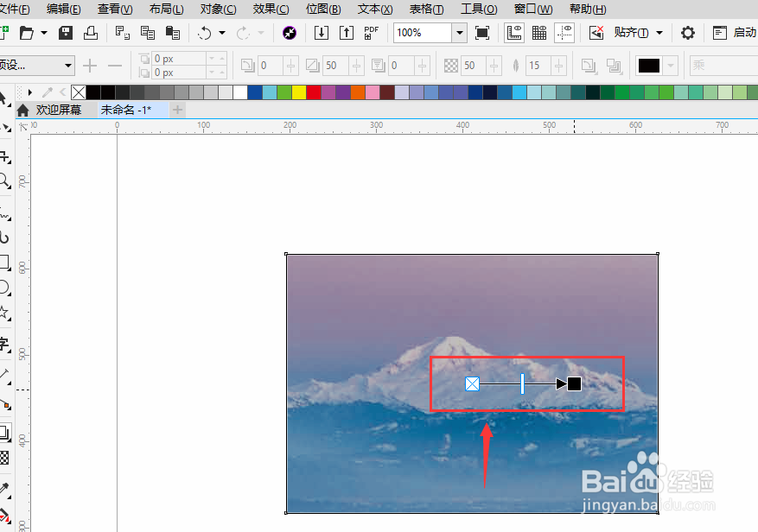Select the Interactive Fill bucket tool
Viewport: 758px width, 532px height.
point(5,516)
